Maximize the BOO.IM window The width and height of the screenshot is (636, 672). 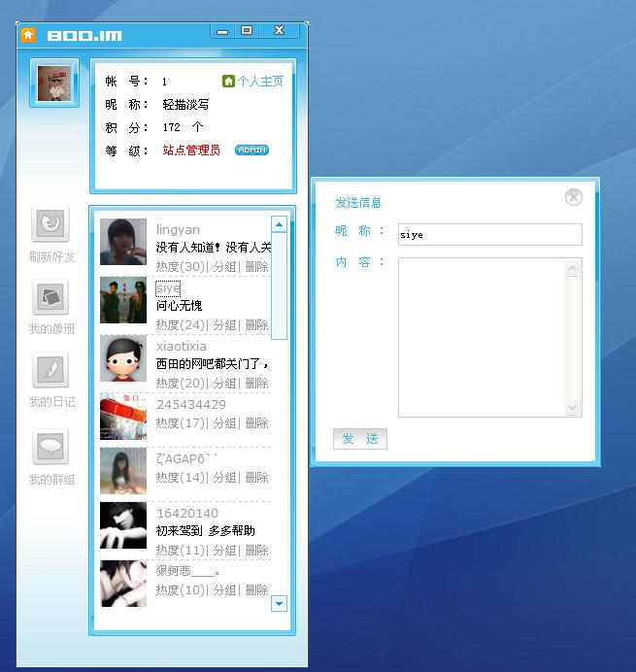[247, 30]
